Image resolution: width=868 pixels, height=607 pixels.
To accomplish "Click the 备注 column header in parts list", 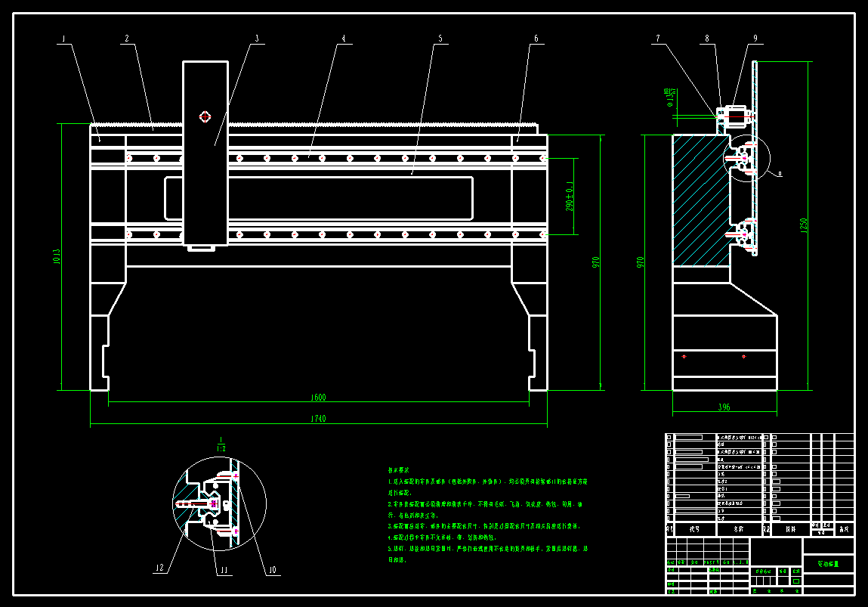I will [x=844, y=529].
